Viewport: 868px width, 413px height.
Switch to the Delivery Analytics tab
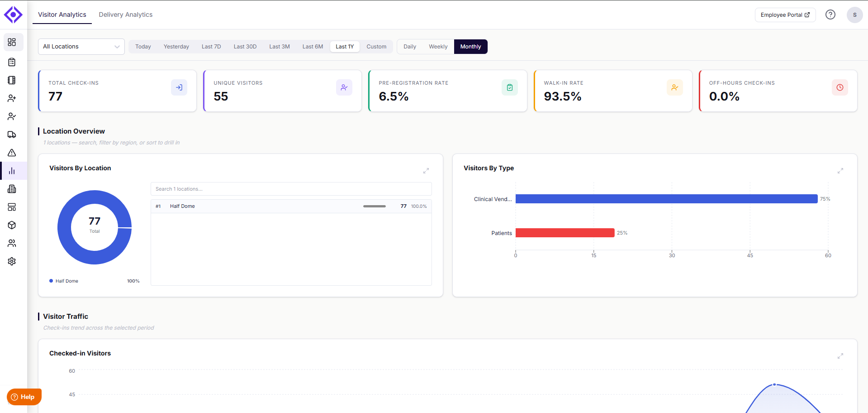126,14
